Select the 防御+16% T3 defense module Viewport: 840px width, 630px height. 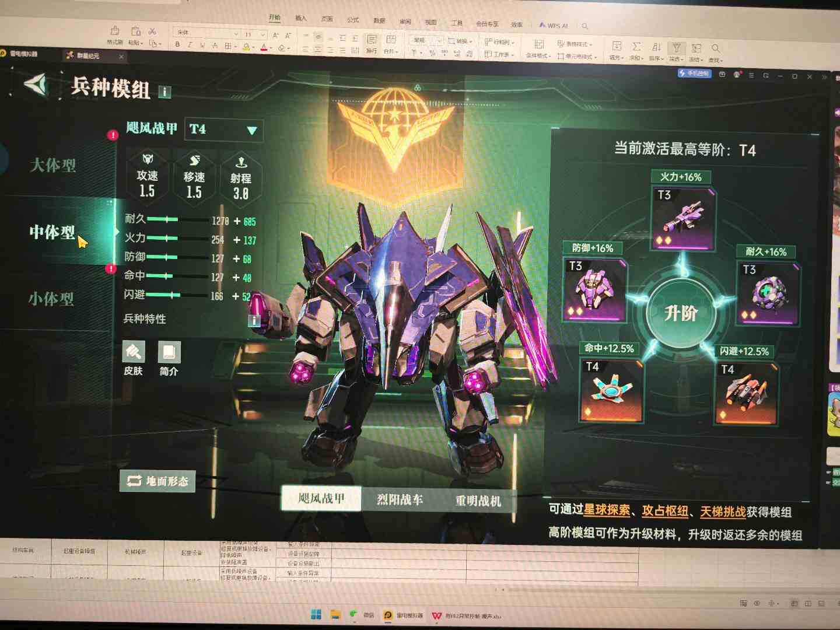click(595, 290)
